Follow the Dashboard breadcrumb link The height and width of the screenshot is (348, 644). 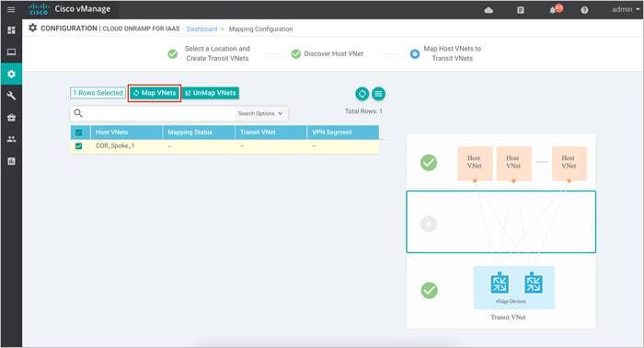pyautogui.click(x=201, y=29)
